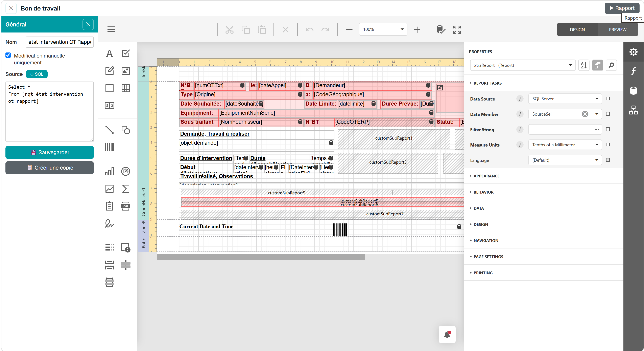This screenshot has height=351, width=644.
Task: Open the notifications bell
Action: [447, 334]
